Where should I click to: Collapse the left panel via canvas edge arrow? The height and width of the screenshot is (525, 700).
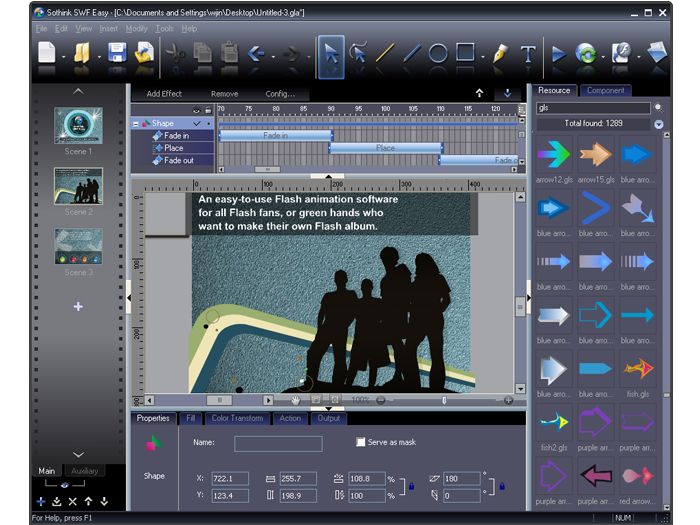129,297
